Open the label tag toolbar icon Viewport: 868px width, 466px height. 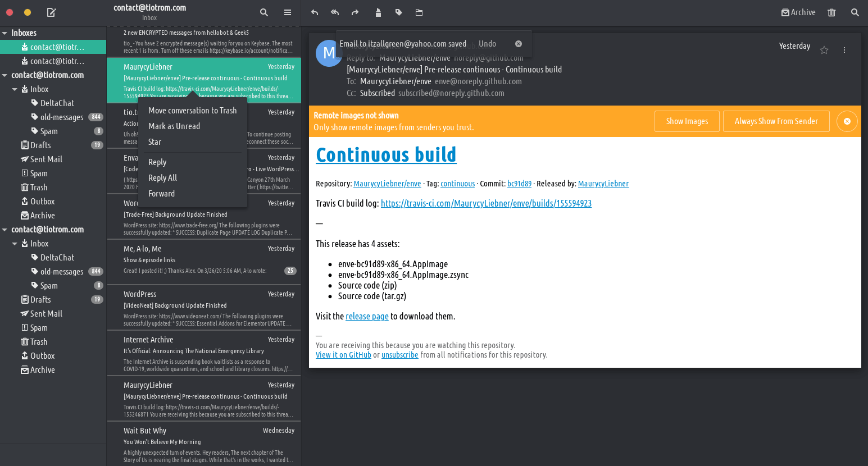click(x=399, y=12)
